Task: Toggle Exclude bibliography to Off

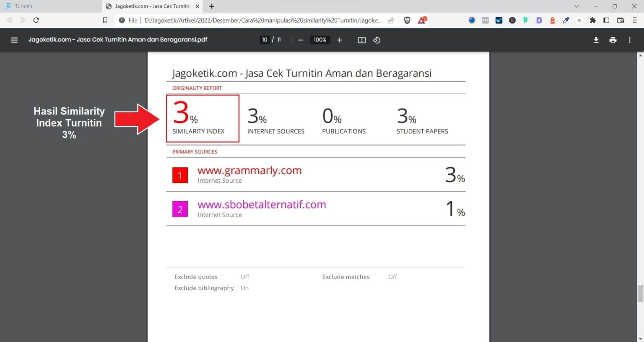Action: 244,288
